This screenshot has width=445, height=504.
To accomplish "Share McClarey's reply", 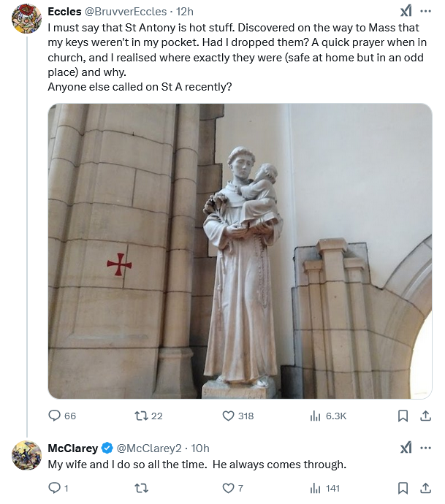I will (x=425, y=488).
